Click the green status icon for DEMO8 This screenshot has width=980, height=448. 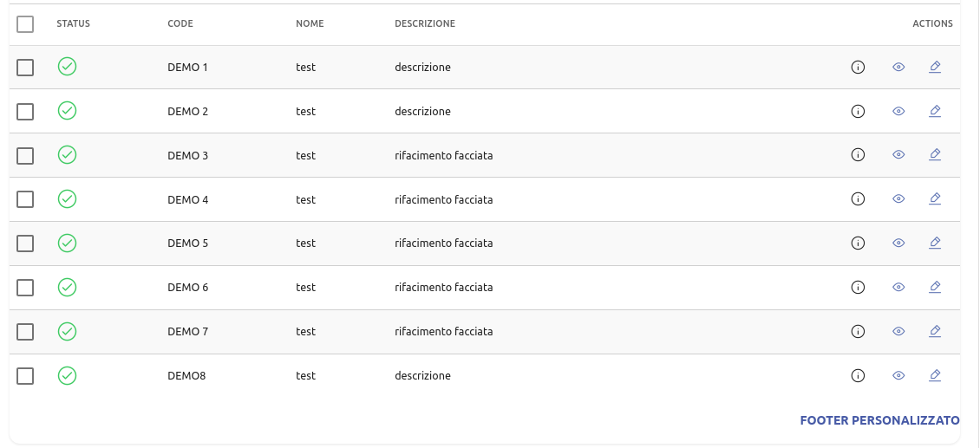point(67,375)
